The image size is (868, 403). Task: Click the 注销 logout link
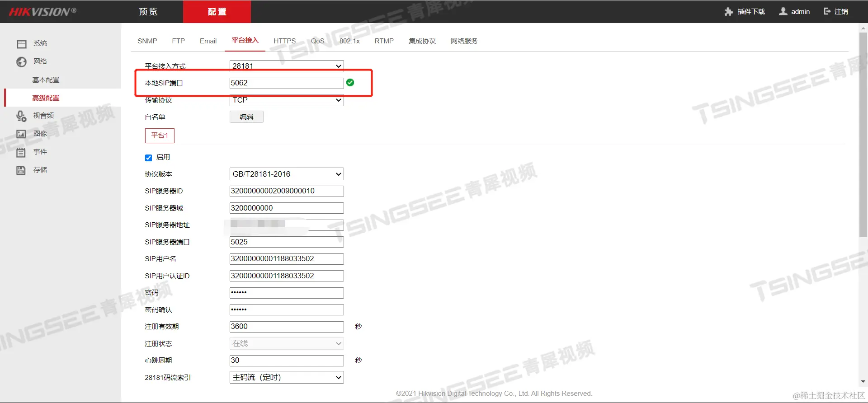coord(841,12)
